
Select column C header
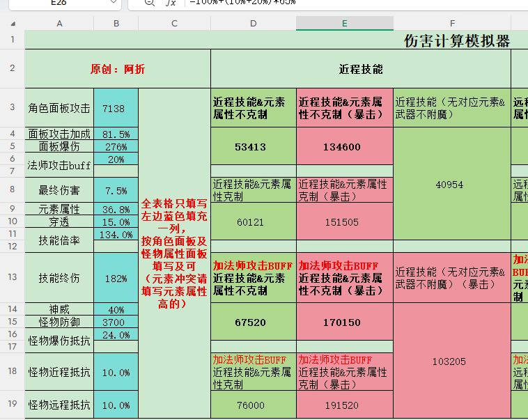click(x=174, y=24)
